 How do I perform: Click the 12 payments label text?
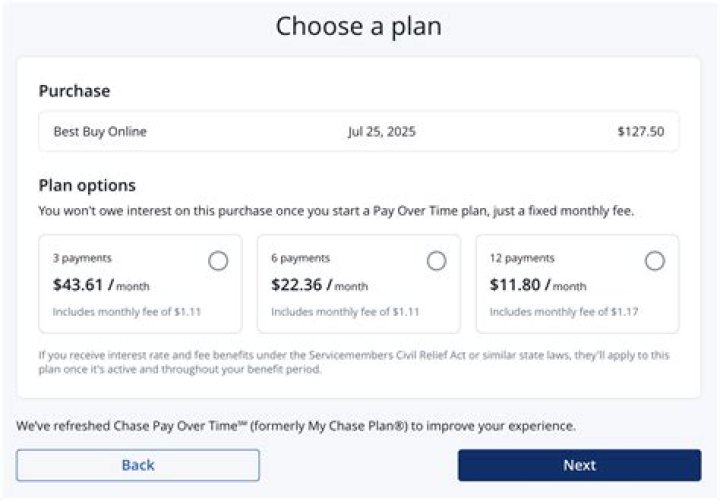pos(521,258)
